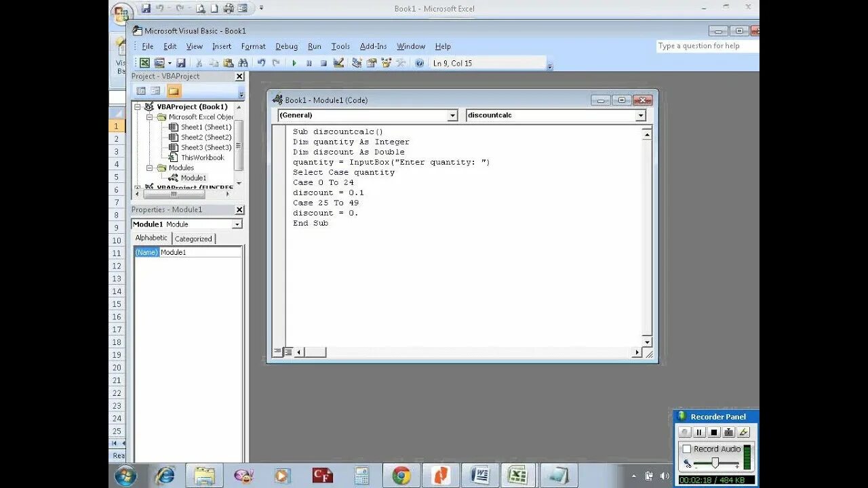Click the Redo icon in VBA toolbar
The width and height of the screenshot is (868, 488).
(276, 63)
